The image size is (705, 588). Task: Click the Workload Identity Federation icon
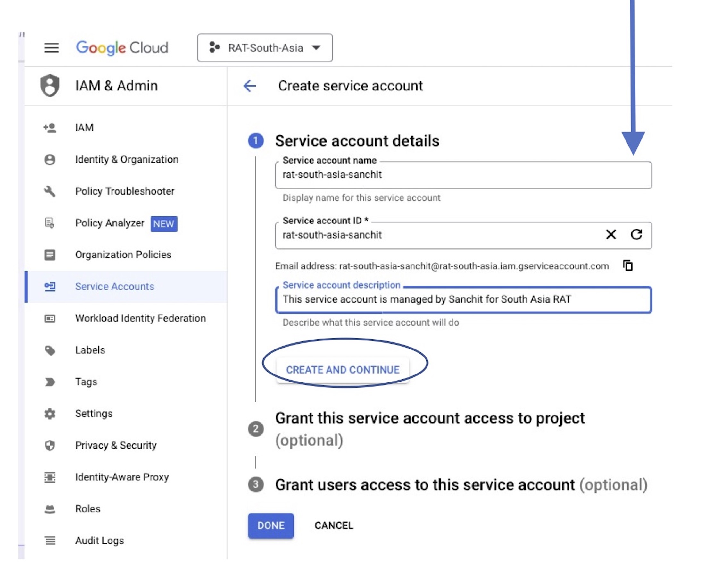pyautogui.click(x=50, y=318)
